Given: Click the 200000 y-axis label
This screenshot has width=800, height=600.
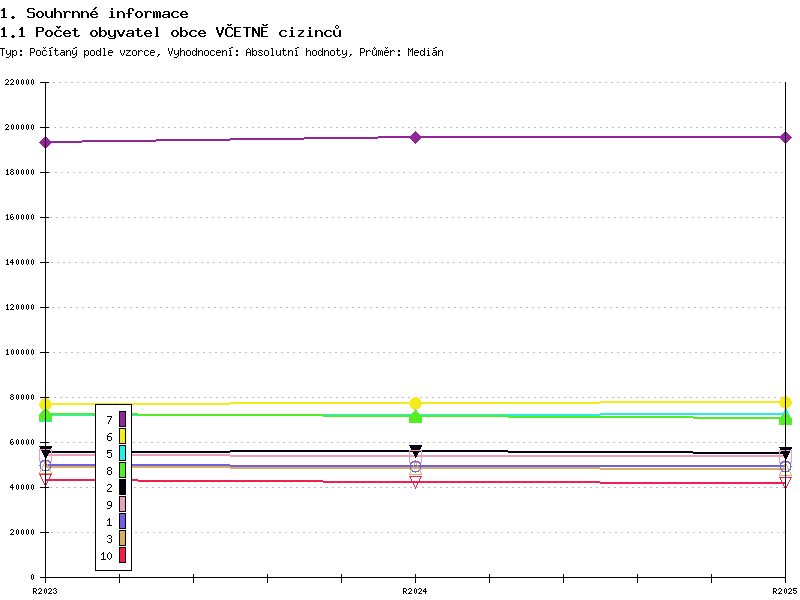Looking at the screenshot, I should (x=20, y=127).
